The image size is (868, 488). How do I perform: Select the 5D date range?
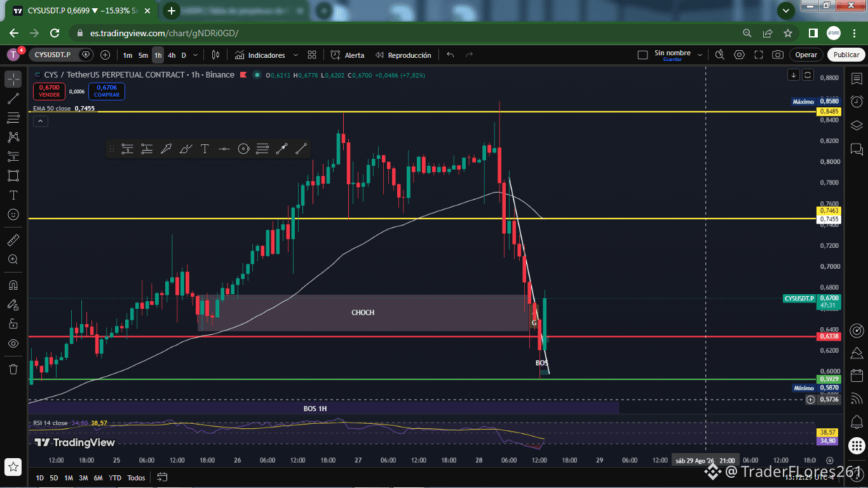54,478
